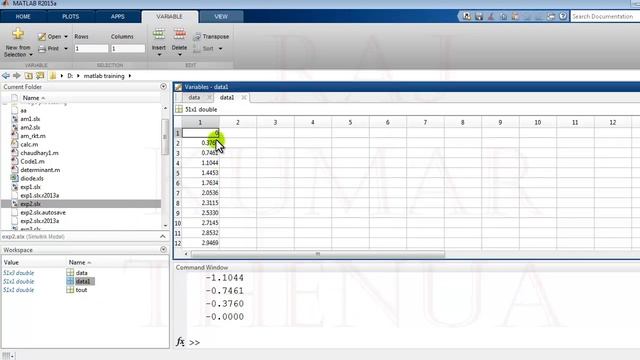The image size is (640, 360).
Task: Switch to the APPS tab
Action: [118, 16]
